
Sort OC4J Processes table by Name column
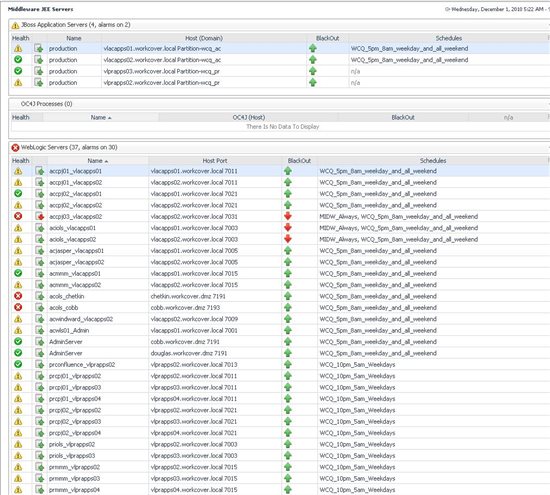click(101, 118)
